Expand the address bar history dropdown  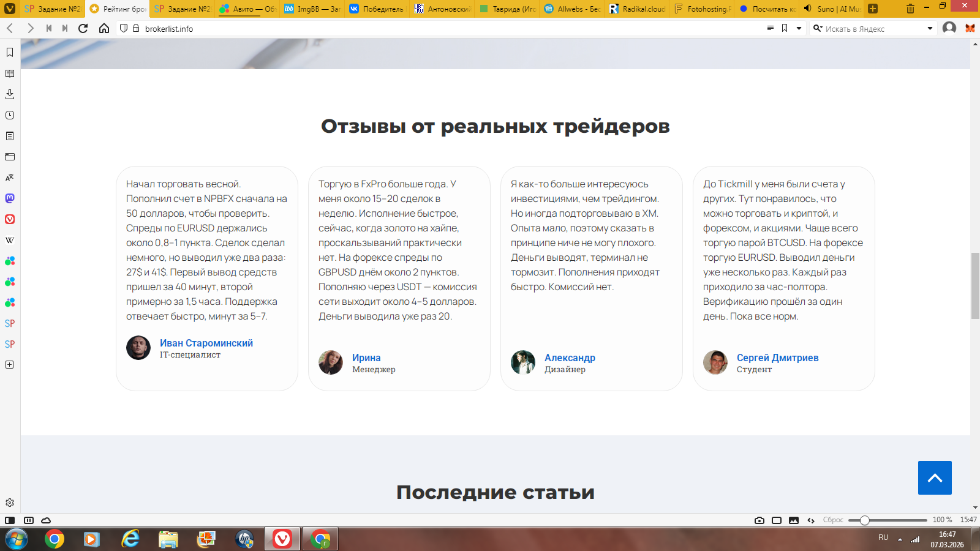click(799, 28)
